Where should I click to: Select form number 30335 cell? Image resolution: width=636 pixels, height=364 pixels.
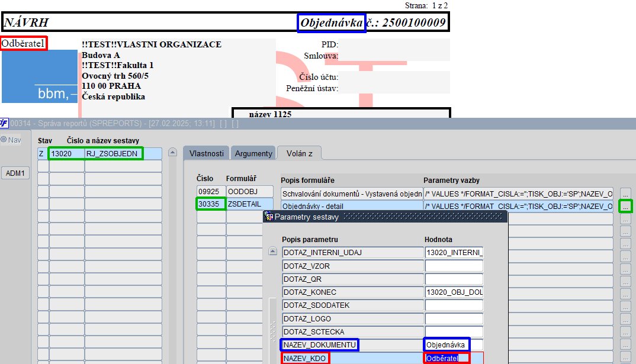(211, 204)
